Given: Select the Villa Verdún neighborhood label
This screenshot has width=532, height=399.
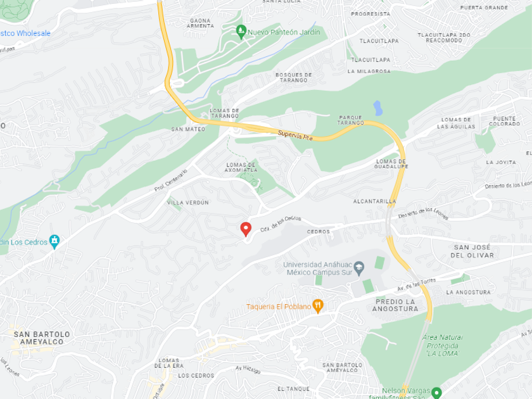Looking at the screenshot, I should pyautogui.click(x=188, y=203).
